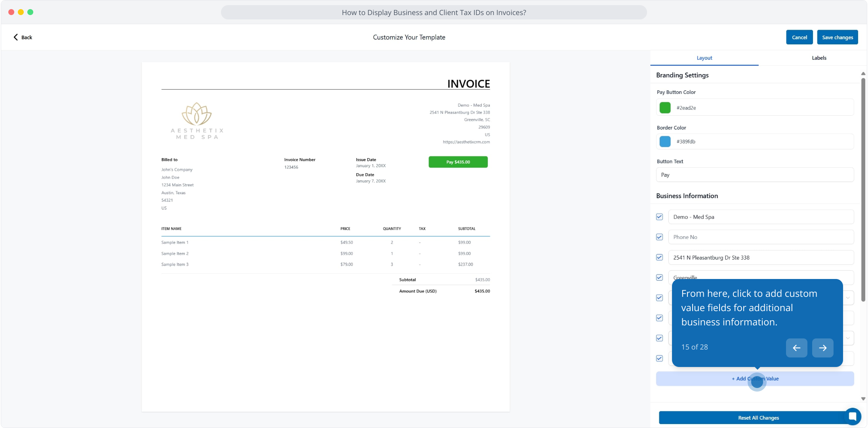Open the green Pay Button Color swatch
Screen dimensions: 868x428
(x=665, y=108)
